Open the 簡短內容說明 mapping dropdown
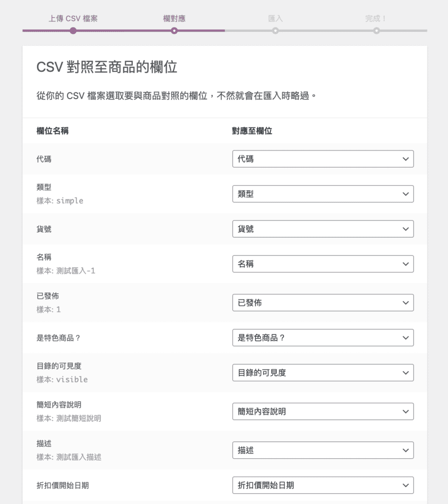The image size is (448, 504). pos(323,411)
